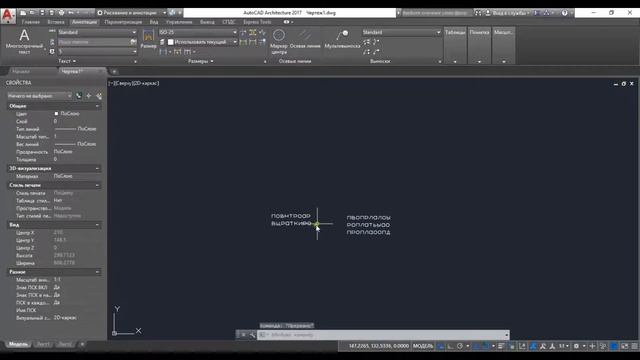The image size is (640, 360).
Task: Open the Markup (Пометка) panel button
Action: tap(479, 46)
